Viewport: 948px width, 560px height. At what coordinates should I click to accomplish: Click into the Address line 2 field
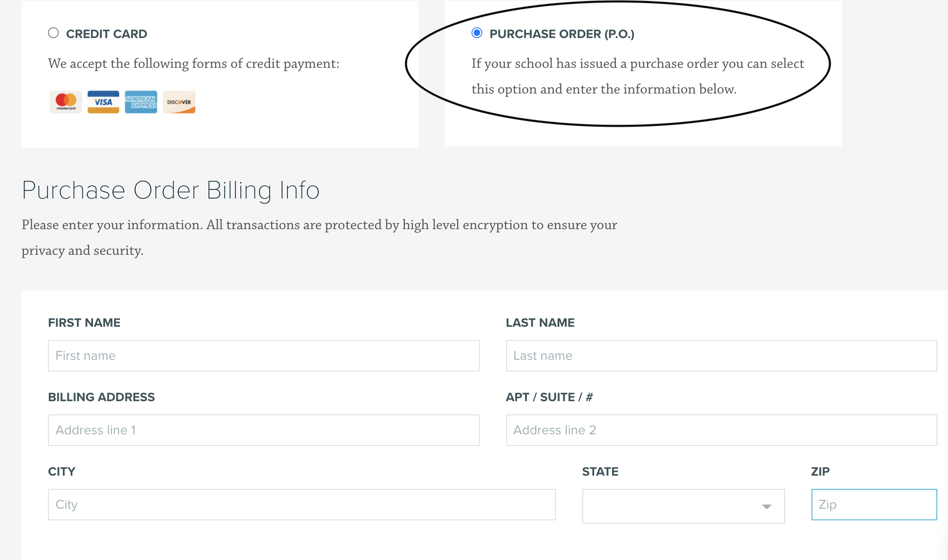coord(721,430)
